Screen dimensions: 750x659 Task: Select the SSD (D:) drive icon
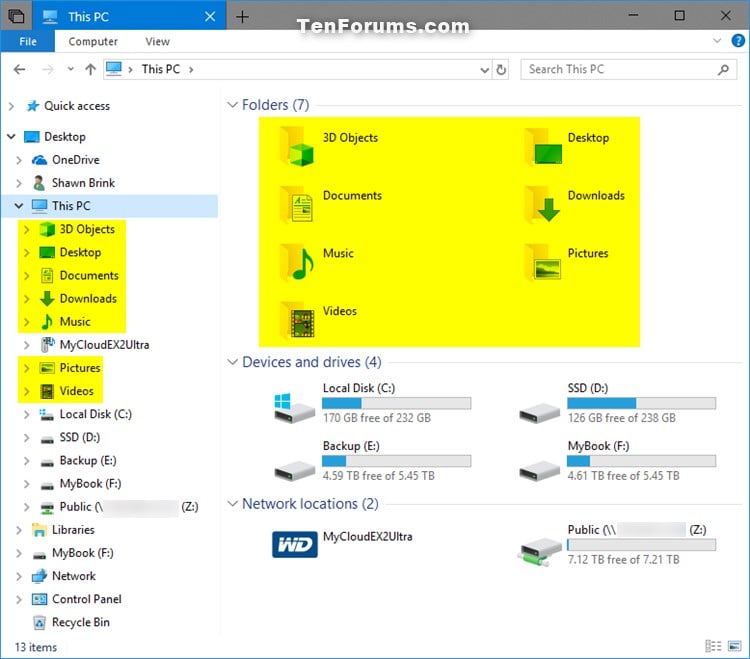pyautogui.click(x=540, y=413)
